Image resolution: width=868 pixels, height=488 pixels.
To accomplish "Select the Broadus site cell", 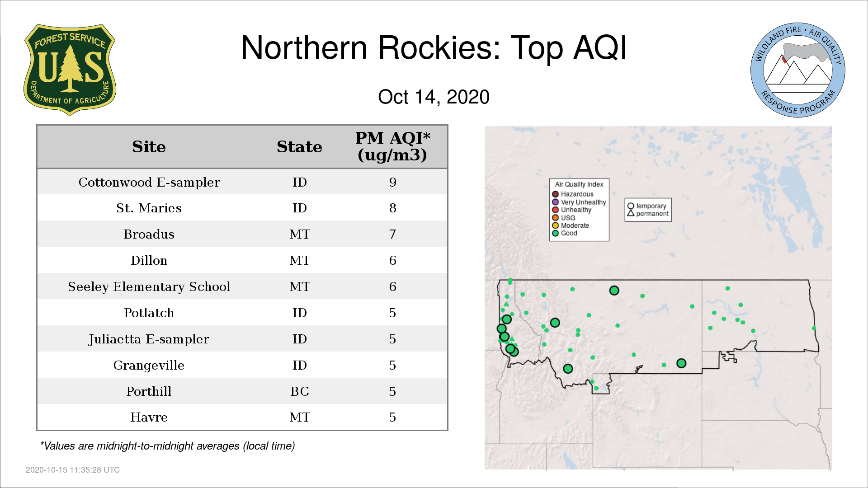I will click(149, 234).
